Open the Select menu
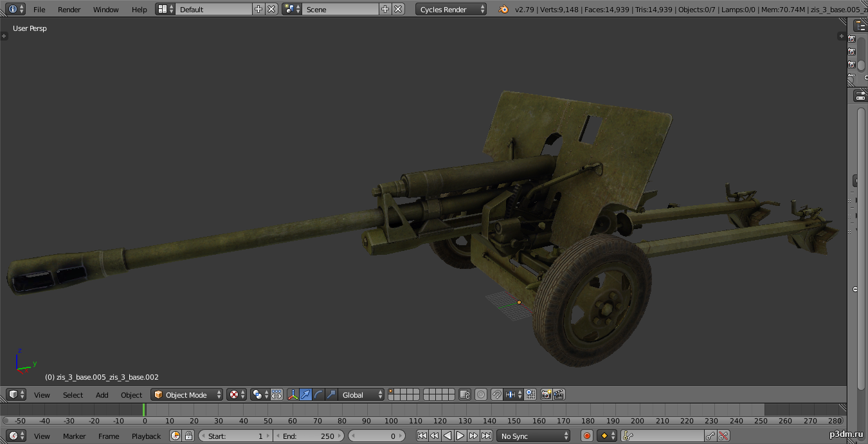The width and height of the screenshot is (868, 444). tap(73, 395)
